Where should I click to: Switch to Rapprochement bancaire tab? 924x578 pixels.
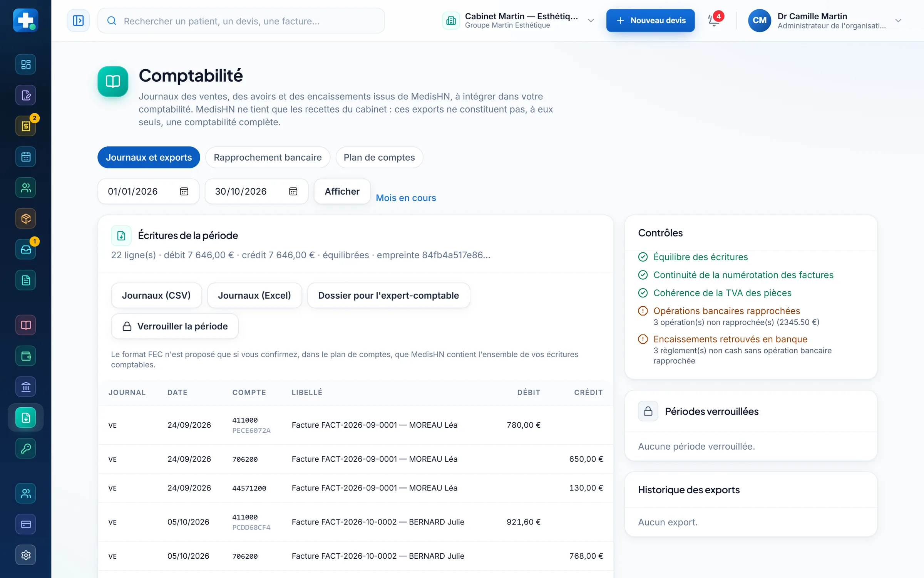[x=268, y=157]
